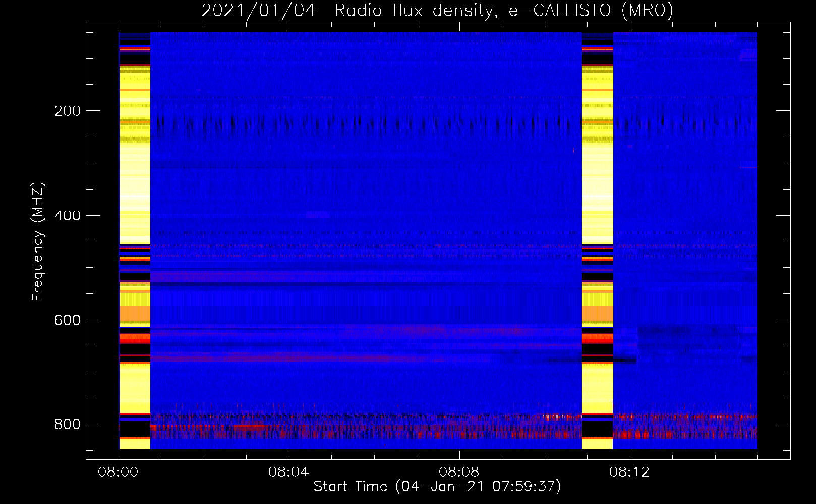Screen dimensions: 816x504
Task: Click the 08:00 time tick label
Action: (x=118, y=472)
